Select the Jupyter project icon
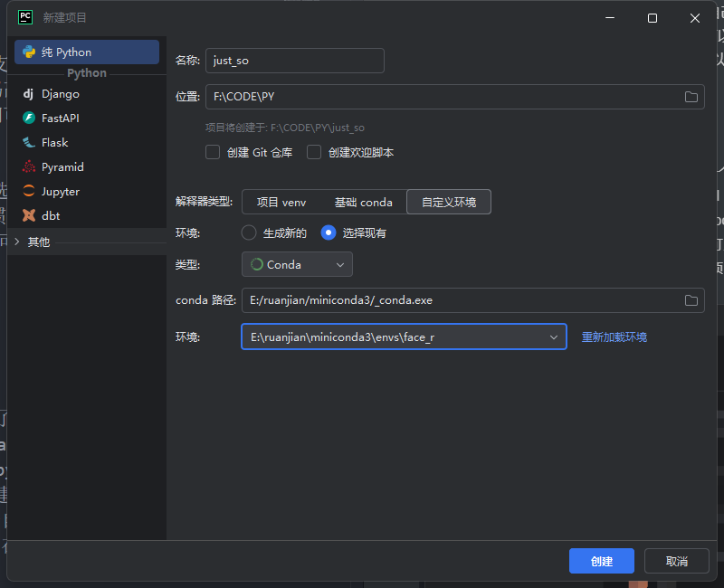The width and height of the screenshot is (724, 588). (x=28, y=192)
